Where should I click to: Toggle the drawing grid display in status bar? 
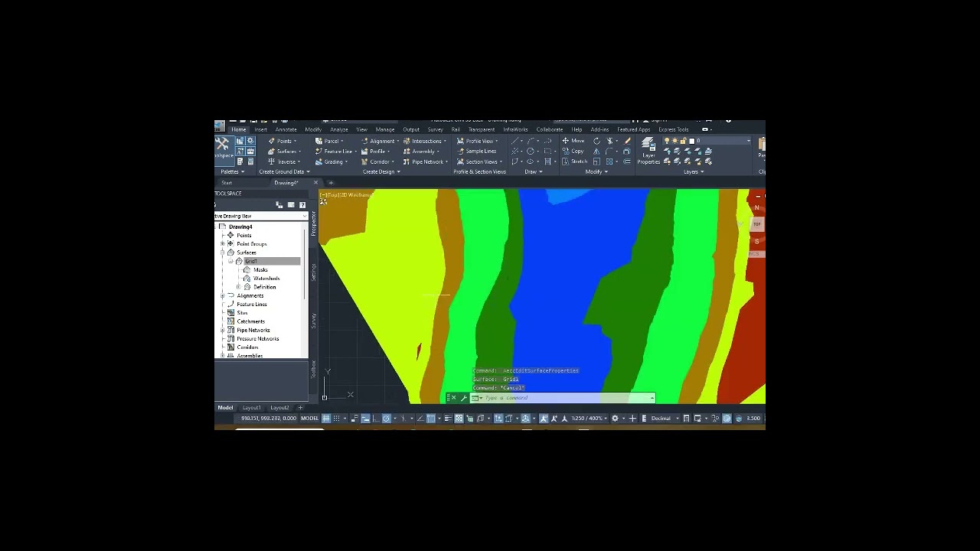click(x=326, y=419)
